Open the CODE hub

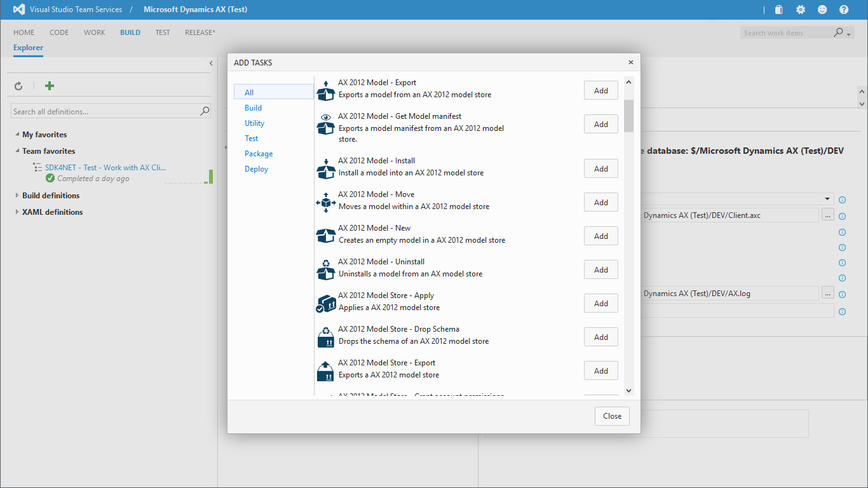coord(59,32)
